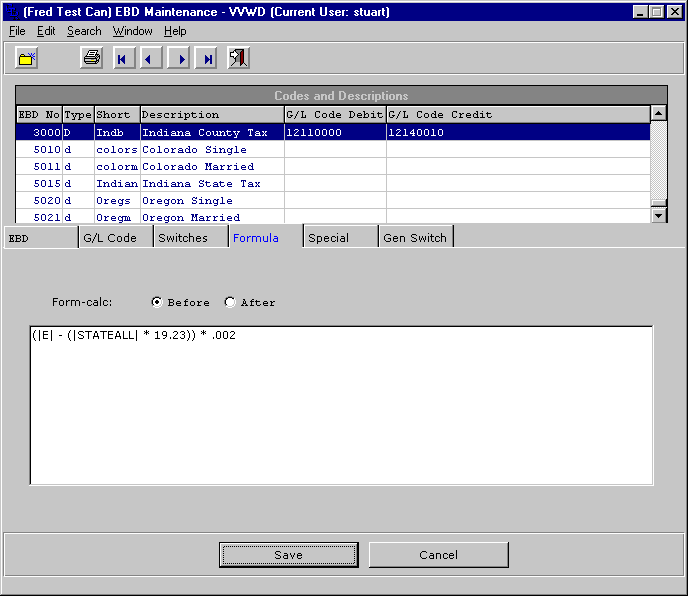Go to previous record arrow icon

pos(151,59)
